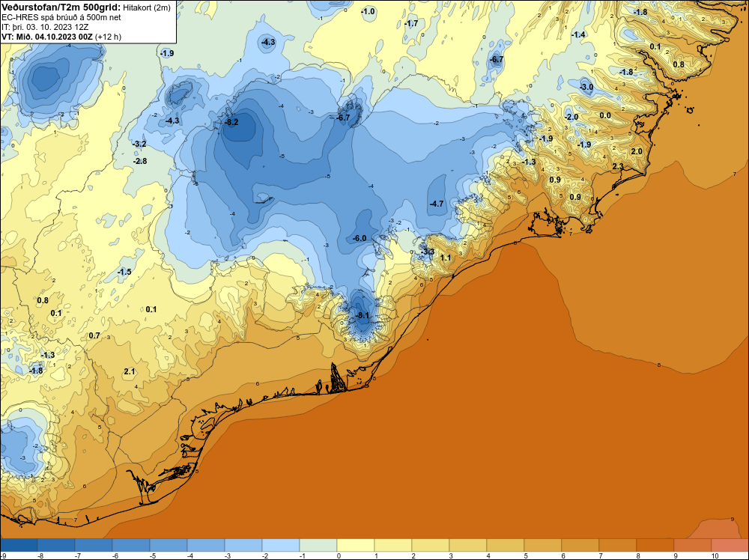Pick legend swatch between -3 and -2
Screen dimensions: 749x560
243,545
